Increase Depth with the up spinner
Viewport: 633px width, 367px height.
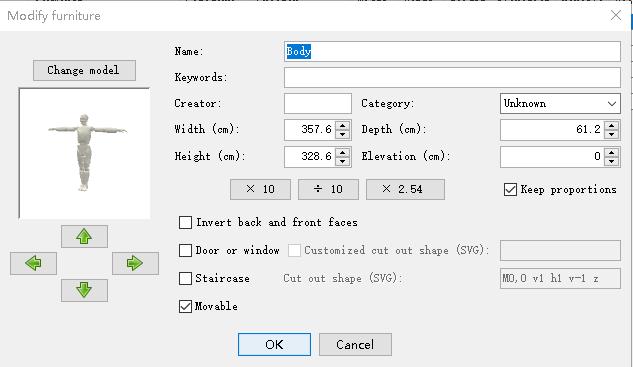click(612, 125)
